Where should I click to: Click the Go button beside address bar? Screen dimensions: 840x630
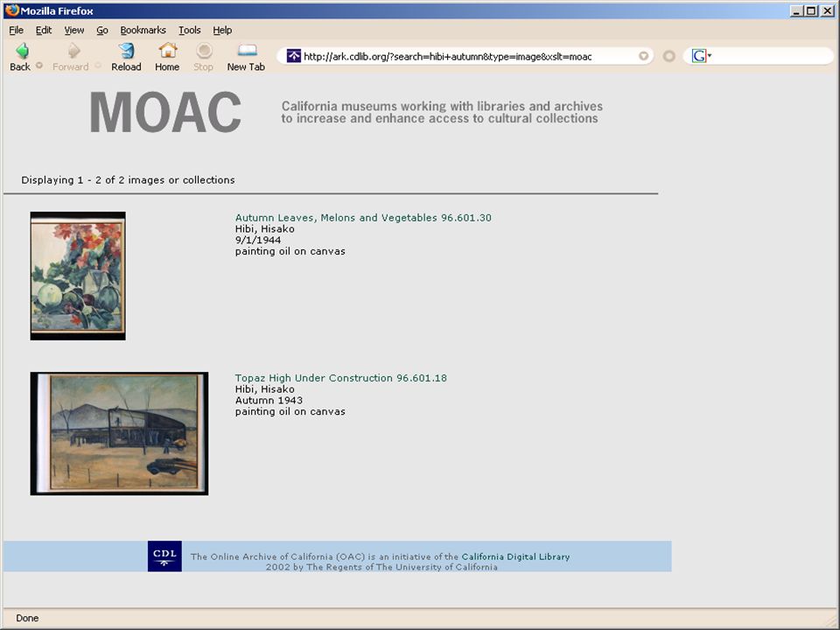click(x=669, y=56)
